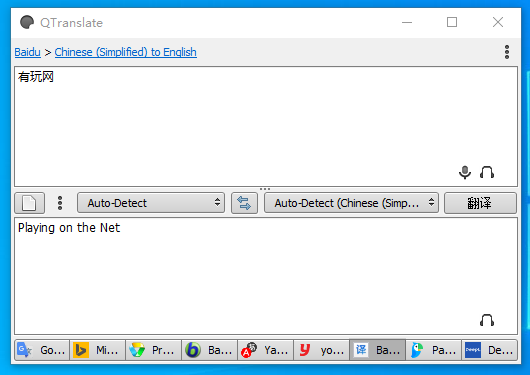Click Chinese (Simplified) to English link

(125, 52)
